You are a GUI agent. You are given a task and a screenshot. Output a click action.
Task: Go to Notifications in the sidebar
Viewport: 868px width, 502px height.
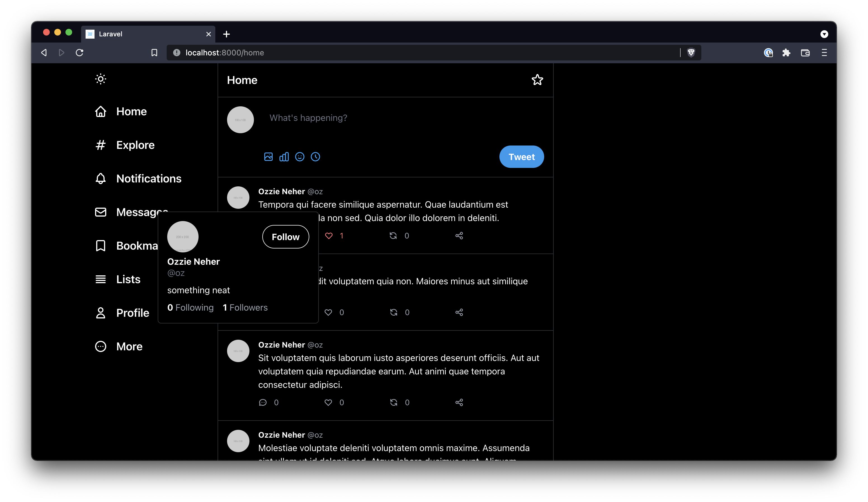(x=148, y=179)
